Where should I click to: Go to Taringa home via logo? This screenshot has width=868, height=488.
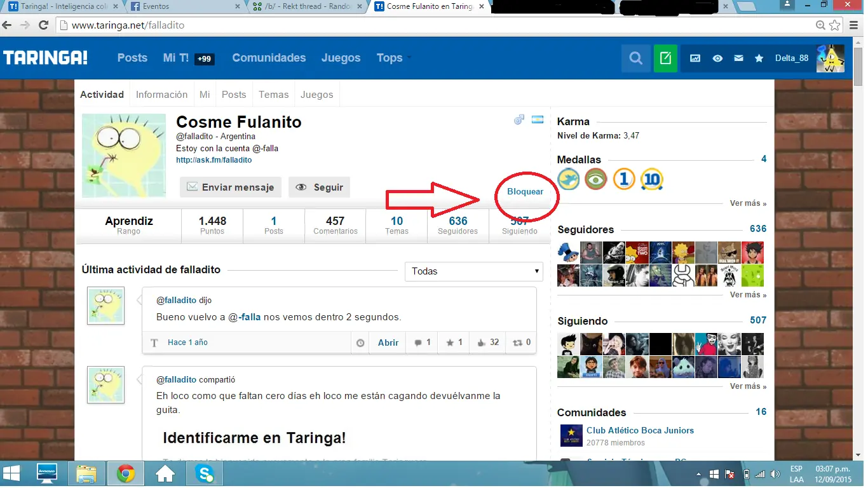pos(46,58)
